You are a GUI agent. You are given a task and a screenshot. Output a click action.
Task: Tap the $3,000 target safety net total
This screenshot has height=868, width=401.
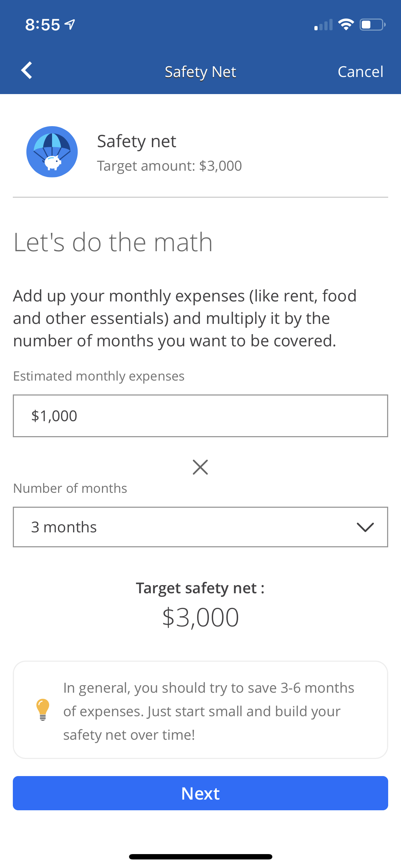200,618
